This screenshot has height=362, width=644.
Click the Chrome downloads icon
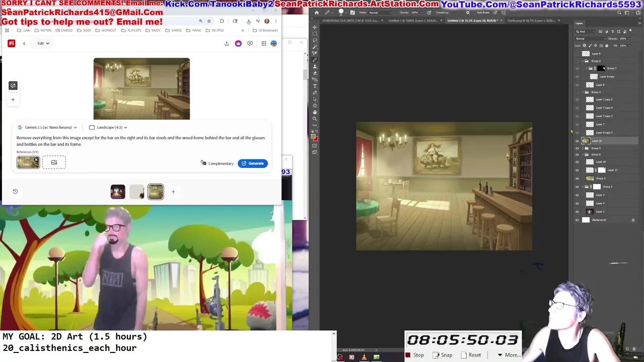[249, 21]
